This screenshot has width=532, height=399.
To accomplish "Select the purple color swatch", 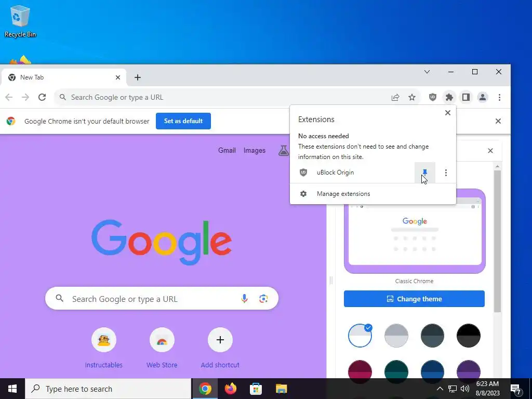I will tap(469, 370).
